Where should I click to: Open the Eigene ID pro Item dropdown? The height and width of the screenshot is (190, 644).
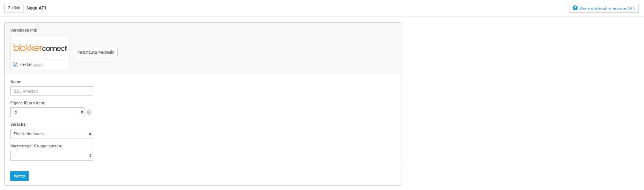point(47,112)
